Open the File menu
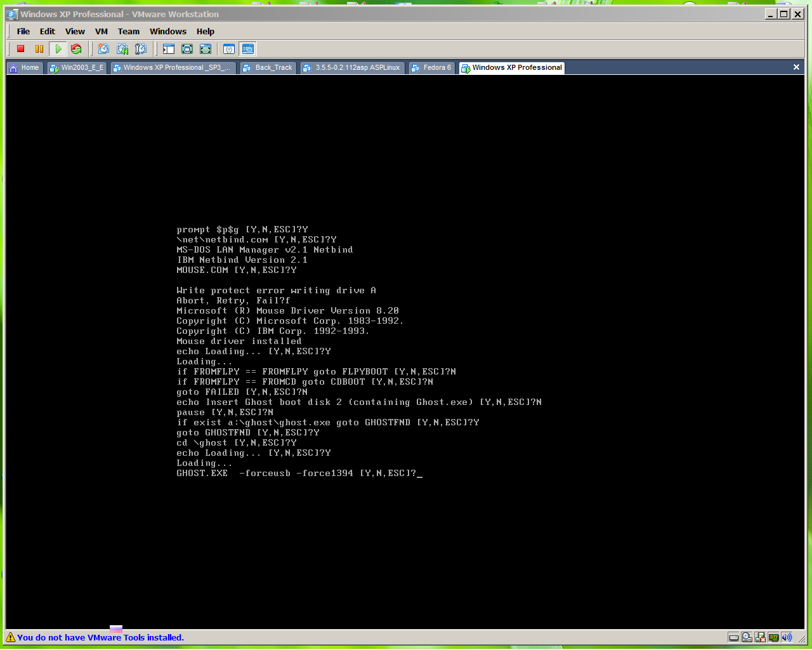Screen dimensions: 812x650 (x=23, y=31)
